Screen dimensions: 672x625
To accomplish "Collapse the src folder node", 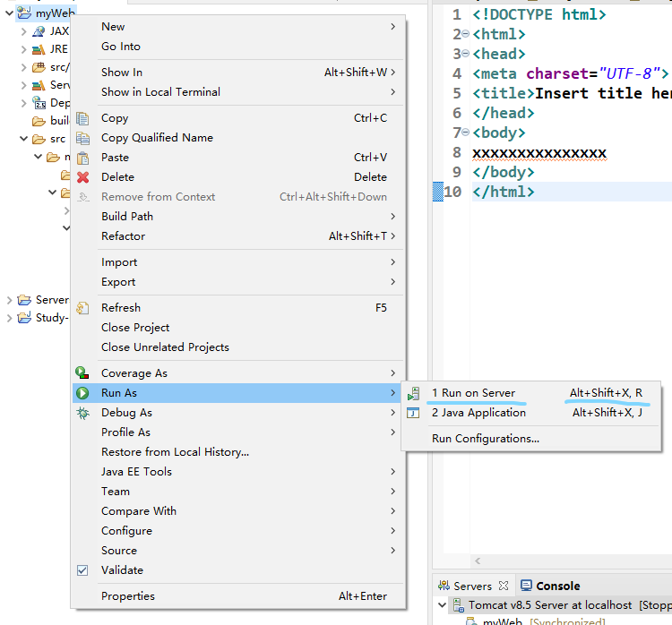I will tap(23, 139).
